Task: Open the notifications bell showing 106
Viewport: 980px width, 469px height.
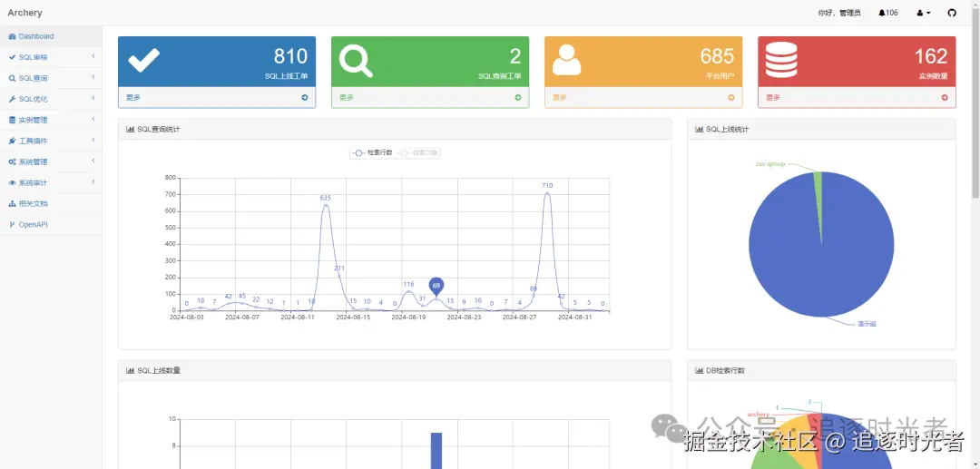Action: coord(887,13)
